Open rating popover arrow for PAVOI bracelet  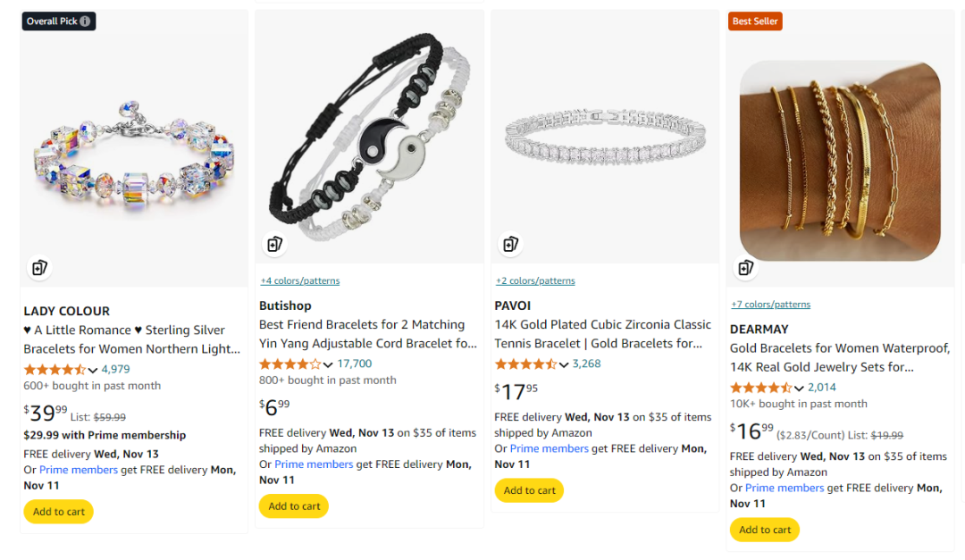tap(564, 364)
